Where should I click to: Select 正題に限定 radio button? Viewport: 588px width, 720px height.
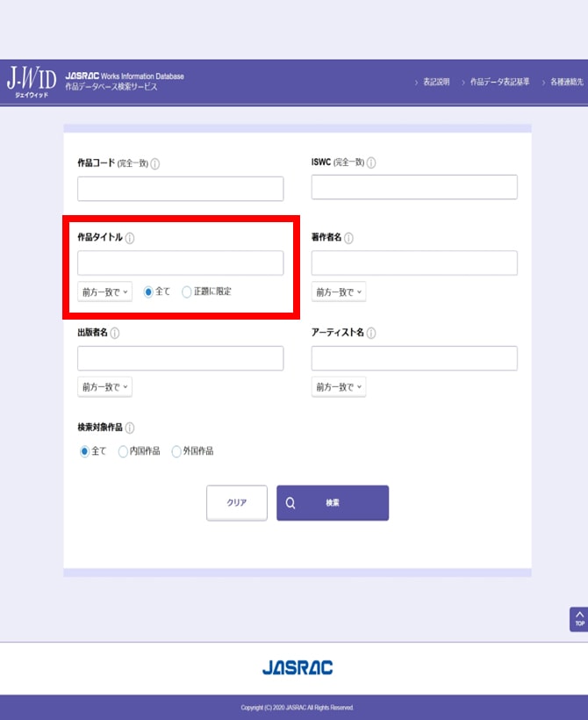click(x=186, y=292)
